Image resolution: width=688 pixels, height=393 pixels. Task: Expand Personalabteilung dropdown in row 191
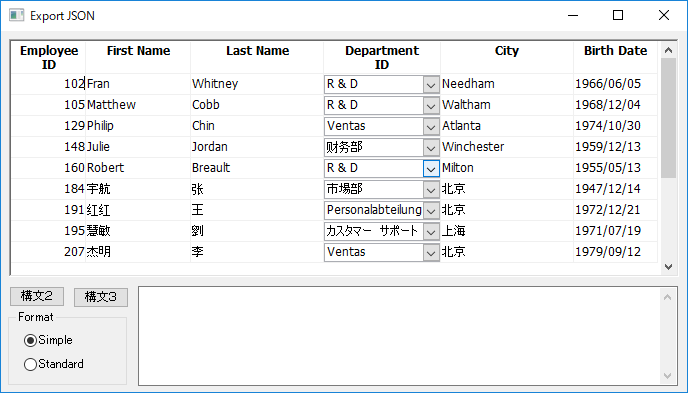(431, 211)
